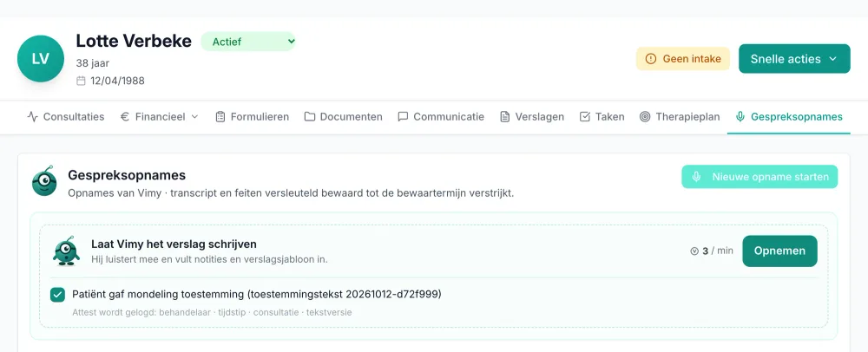Click the Opnemen button
The height and width of the screenshot is (352, 868).
tap(779, 251)
